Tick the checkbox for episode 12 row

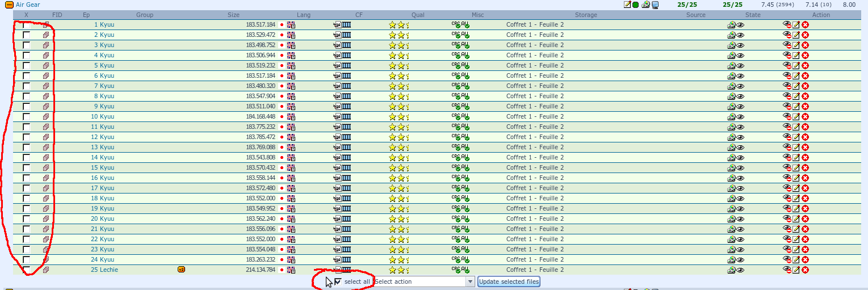26,137
